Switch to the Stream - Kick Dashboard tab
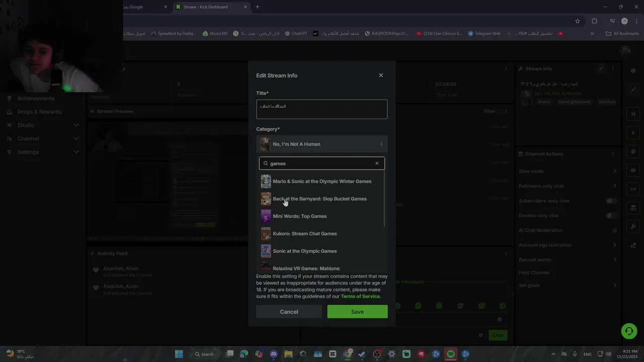Viewport: 644px width, 362px height. 211,7
